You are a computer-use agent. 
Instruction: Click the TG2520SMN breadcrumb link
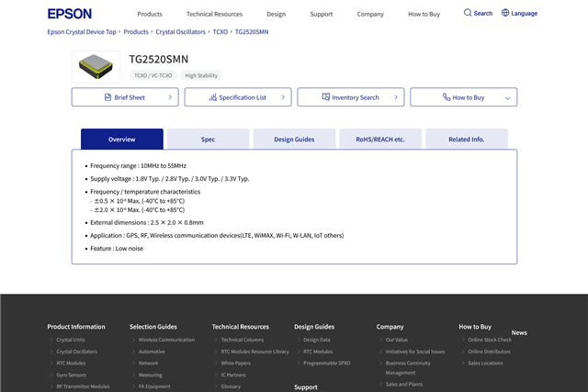(252, 32)
